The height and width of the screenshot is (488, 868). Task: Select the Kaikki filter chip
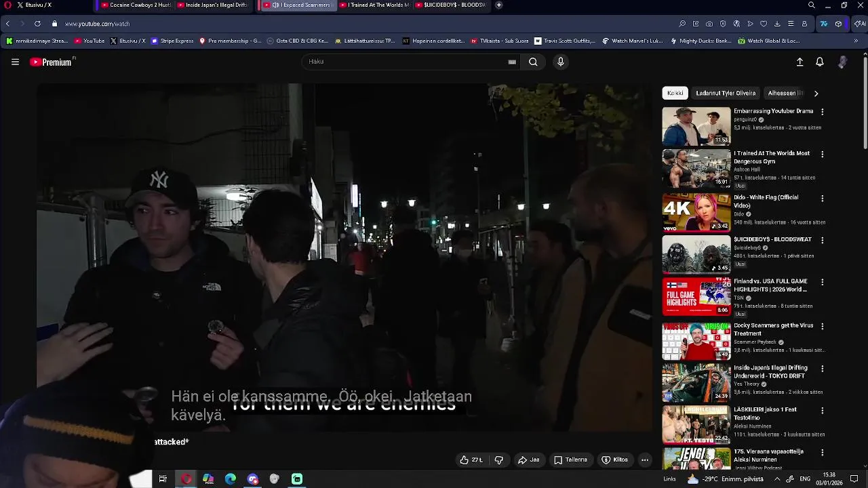(675, 94)
